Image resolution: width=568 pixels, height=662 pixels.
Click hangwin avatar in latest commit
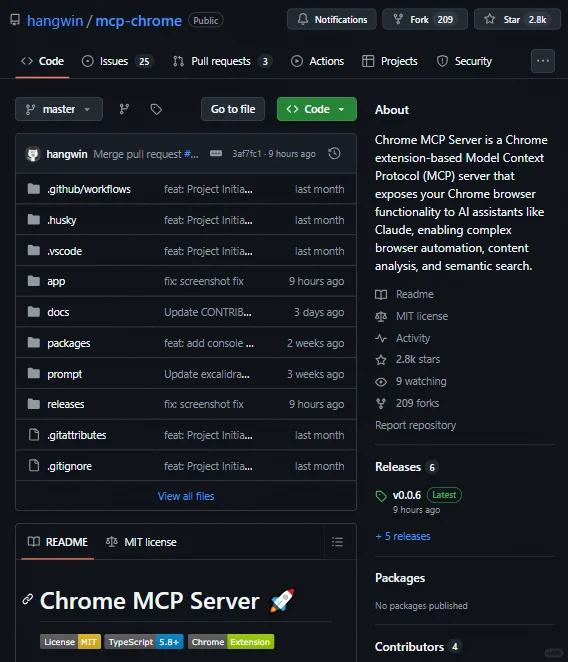[33, 154]
